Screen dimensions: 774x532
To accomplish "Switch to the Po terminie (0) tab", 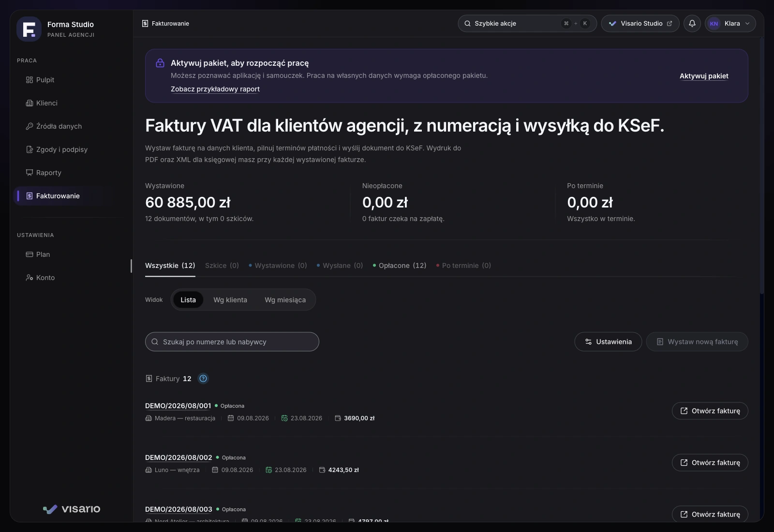I will pyautogui.click(x=463, y=266).
